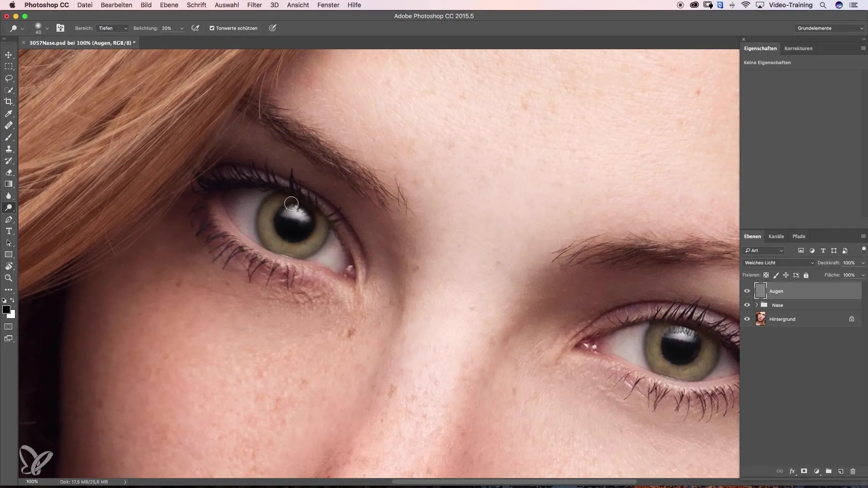Open the tool preset picker arrow
868x488 pixels.
click(22, 28)
